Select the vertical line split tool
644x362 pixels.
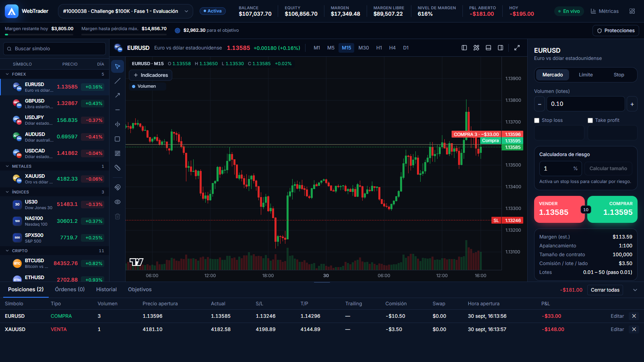click(118, 124)
